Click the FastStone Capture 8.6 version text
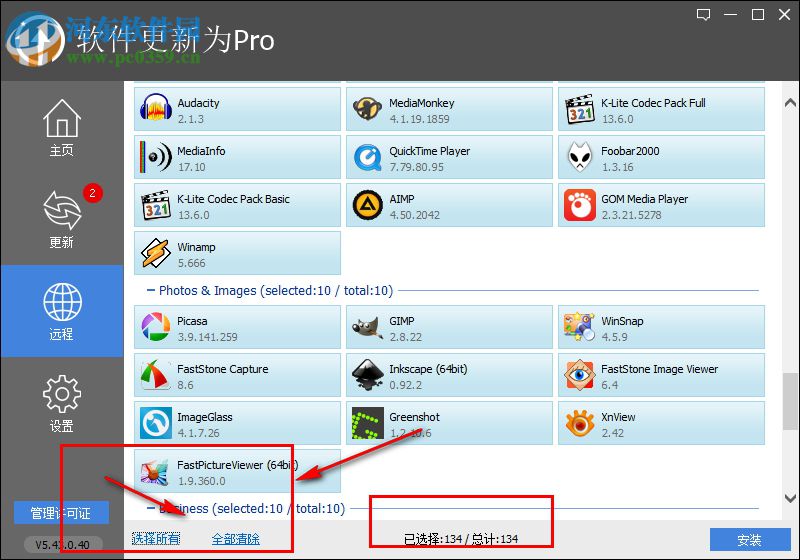This screenshot has height=560, width=800. click(x=185, y=385)
